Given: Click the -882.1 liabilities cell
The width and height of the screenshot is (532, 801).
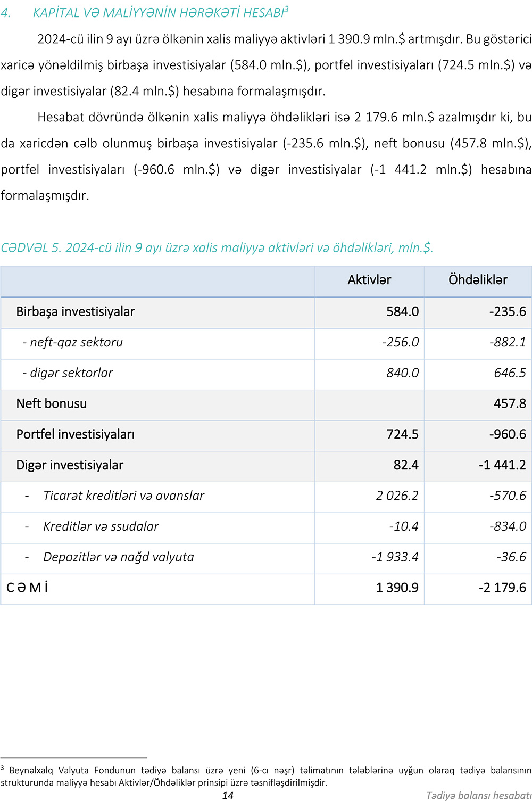Looking at the screenshot, I should [508, 342].
